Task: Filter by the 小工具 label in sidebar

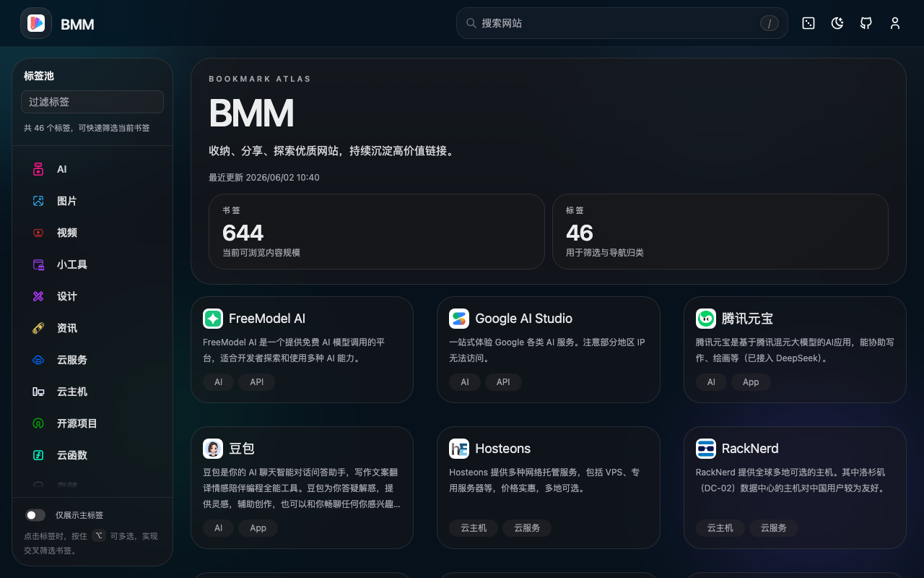Action: coord(72,264)
